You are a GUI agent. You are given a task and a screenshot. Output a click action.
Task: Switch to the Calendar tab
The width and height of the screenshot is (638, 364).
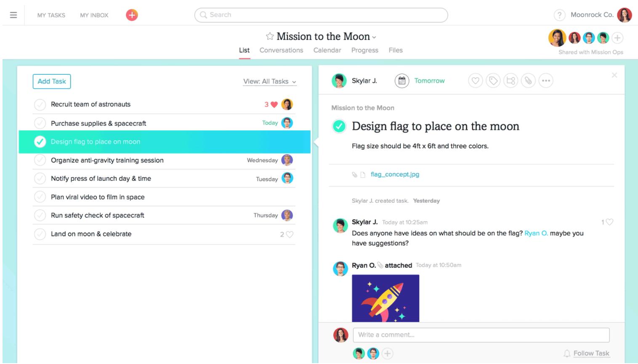point(327,50)
